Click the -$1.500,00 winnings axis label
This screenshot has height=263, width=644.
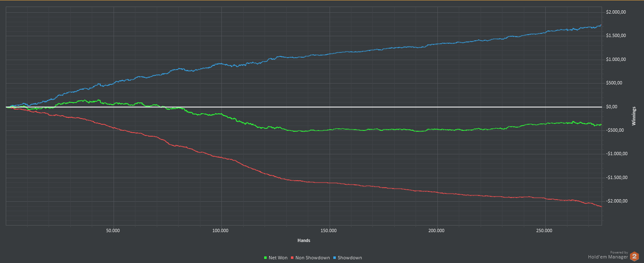point(617,178)
